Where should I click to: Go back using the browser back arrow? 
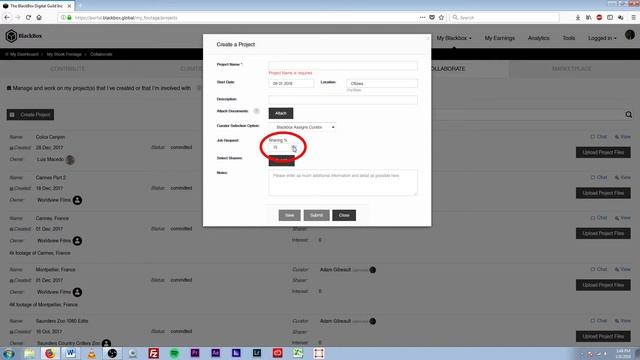pos(7,18)
